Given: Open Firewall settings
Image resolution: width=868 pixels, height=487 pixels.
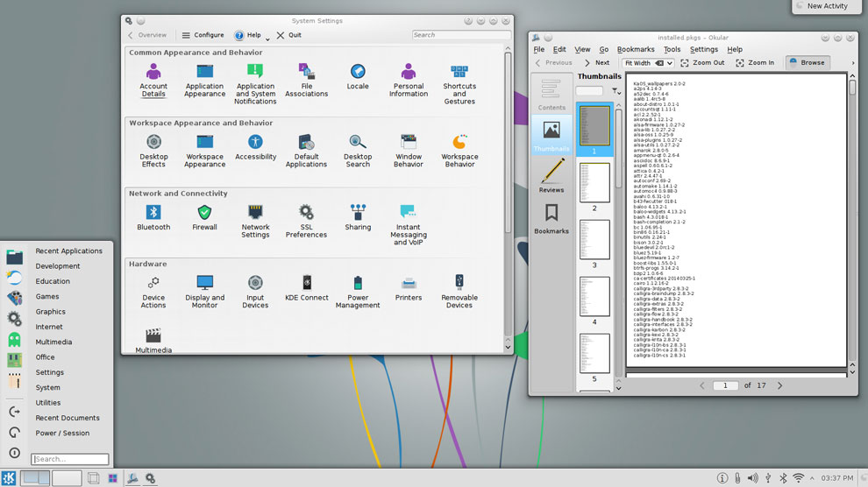Looking at the screenshot, I should (x=204, y=217).
